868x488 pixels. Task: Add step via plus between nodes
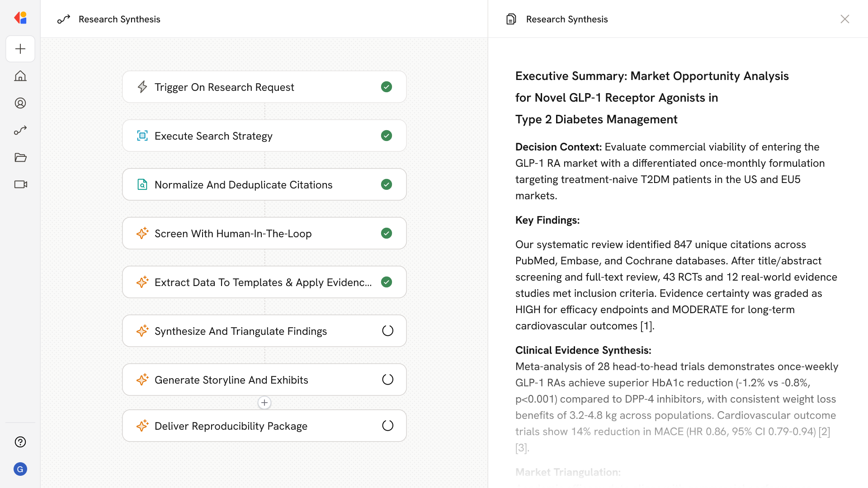tap(264, 403)
